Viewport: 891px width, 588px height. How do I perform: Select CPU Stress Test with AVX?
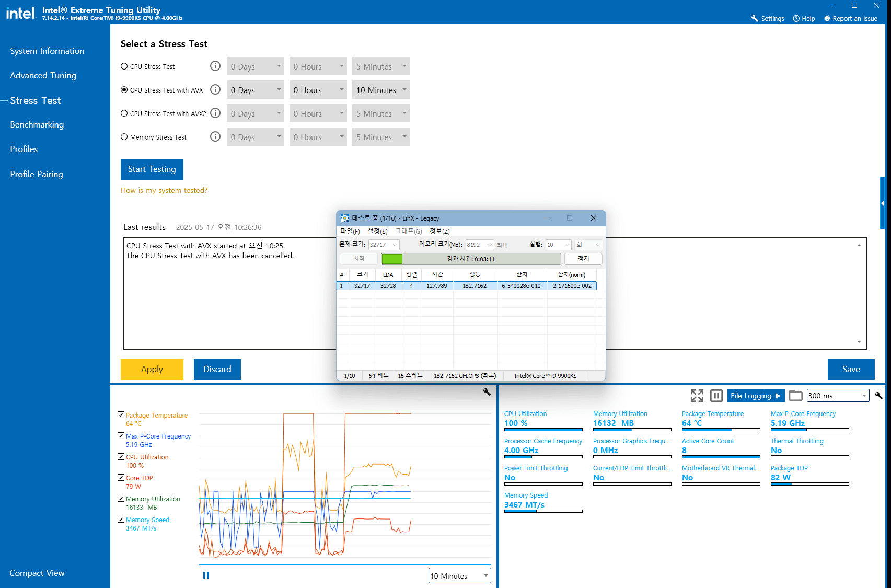(124, 90)
